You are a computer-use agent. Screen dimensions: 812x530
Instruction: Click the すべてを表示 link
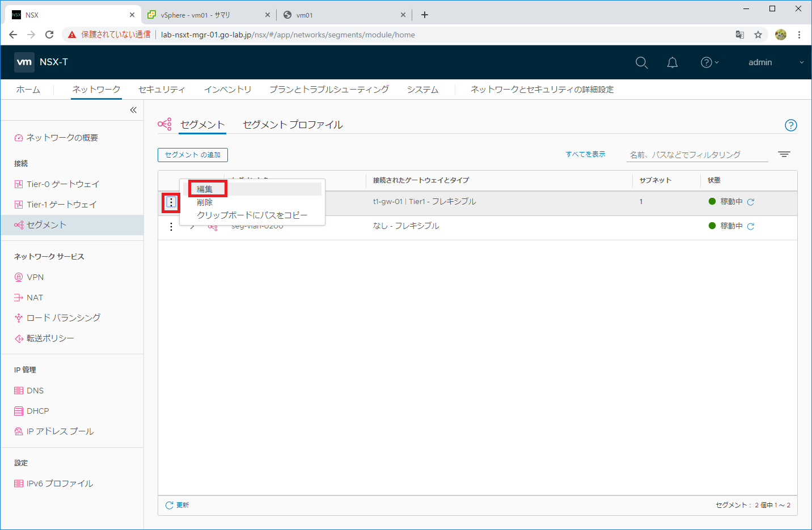[585, 154]
